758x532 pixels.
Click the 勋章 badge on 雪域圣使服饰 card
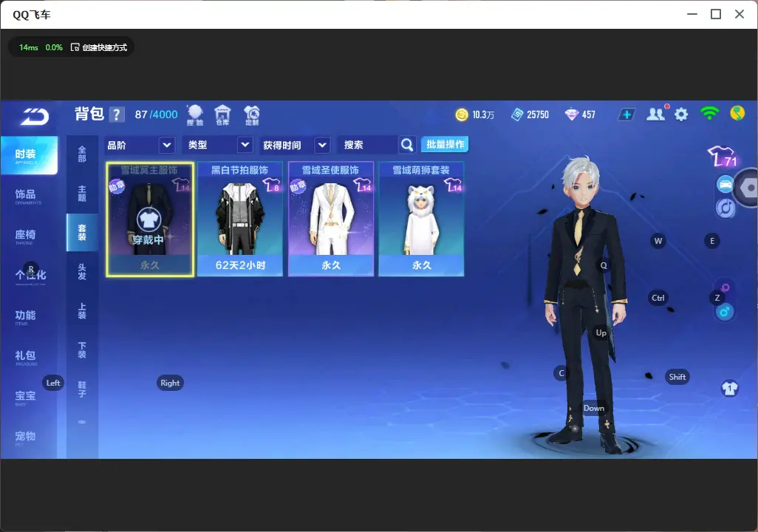pos(298,186)
